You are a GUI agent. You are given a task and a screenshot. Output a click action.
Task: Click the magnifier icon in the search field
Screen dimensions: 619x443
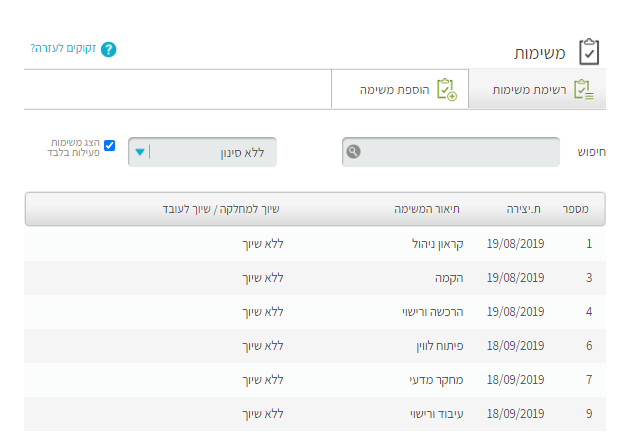(353, 152)
